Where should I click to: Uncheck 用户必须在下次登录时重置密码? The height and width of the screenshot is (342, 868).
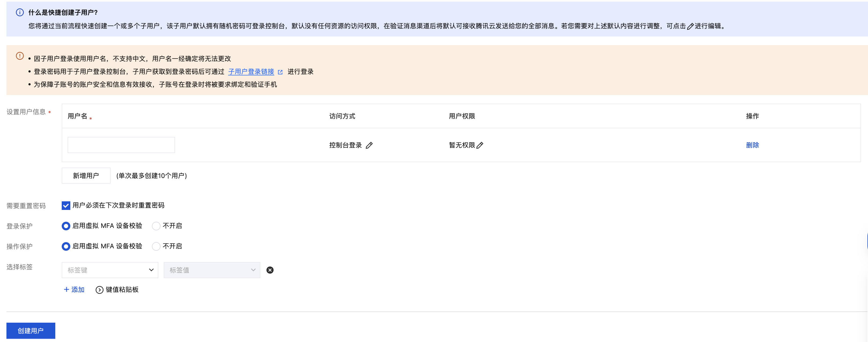click(x=66, y=205)
